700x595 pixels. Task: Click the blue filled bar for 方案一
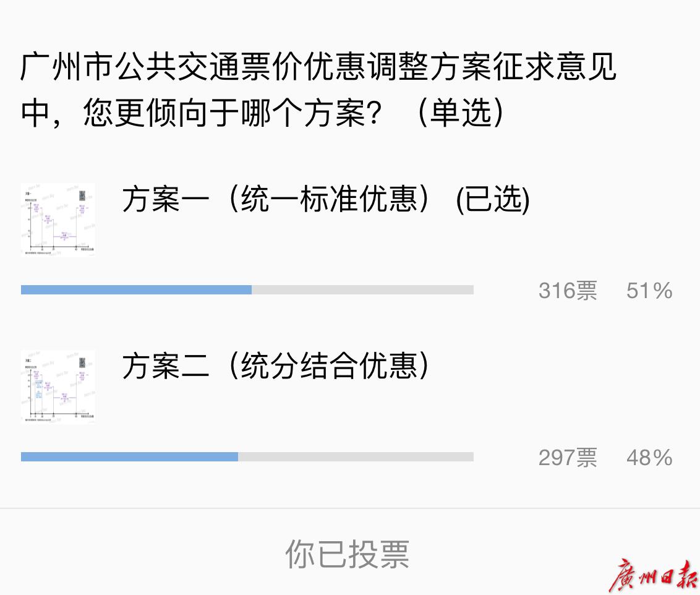(x=136, y=290)
